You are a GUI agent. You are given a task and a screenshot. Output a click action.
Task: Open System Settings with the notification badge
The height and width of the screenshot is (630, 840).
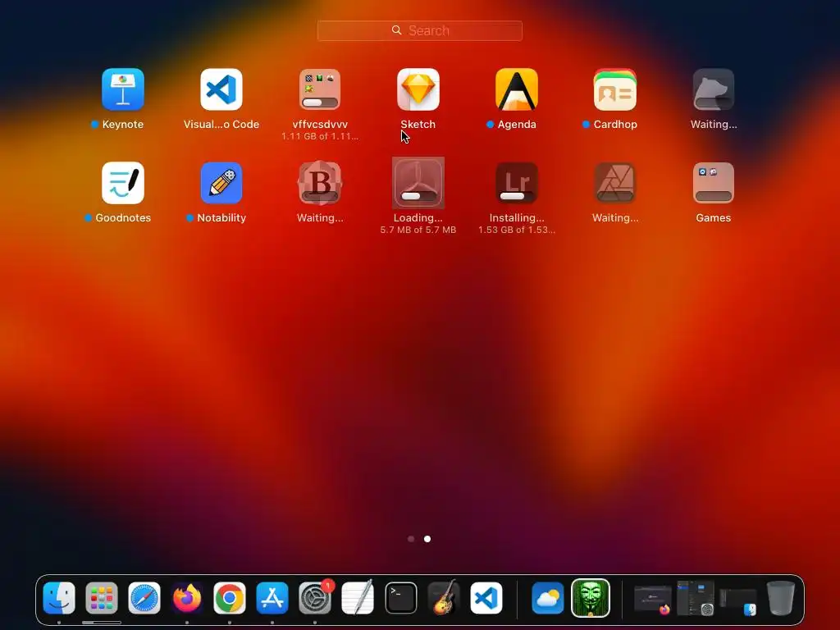click(315, 598)
